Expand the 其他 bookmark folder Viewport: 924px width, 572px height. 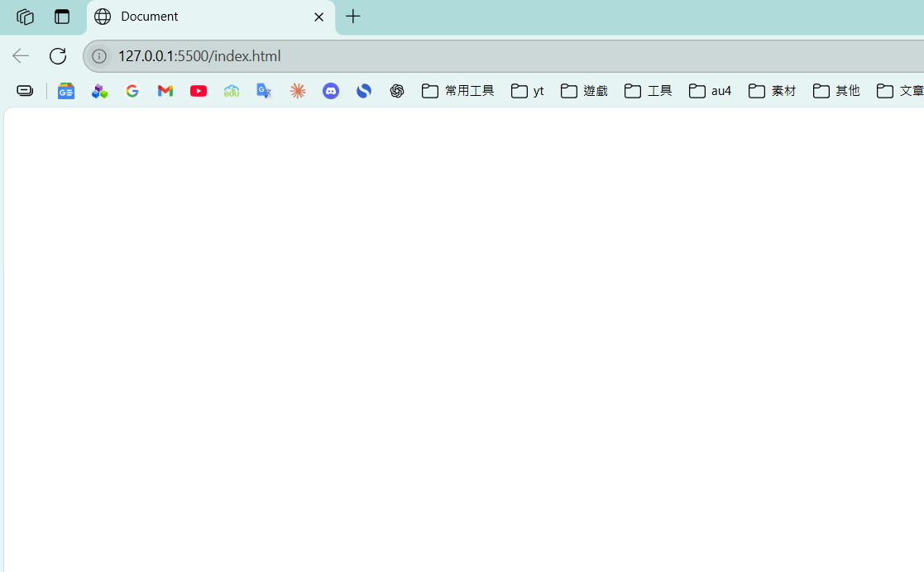836,91
